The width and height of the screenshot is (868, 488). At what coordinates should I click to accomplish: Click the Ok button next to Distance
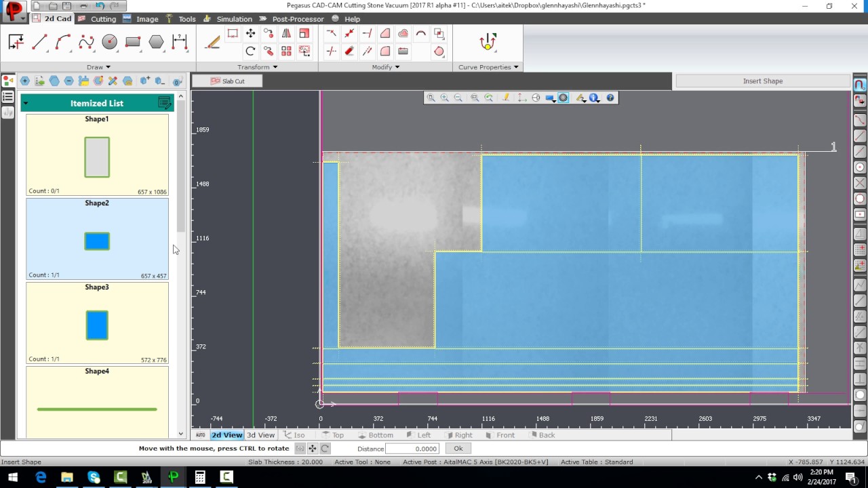click(458, 449)
